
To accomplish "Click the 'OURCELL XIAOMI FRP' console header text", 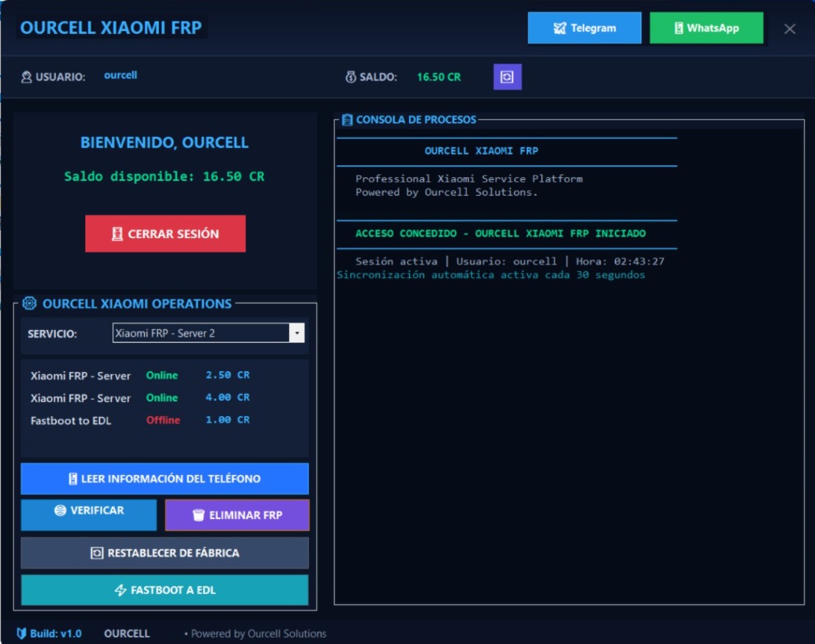I will tap(481, 151).
